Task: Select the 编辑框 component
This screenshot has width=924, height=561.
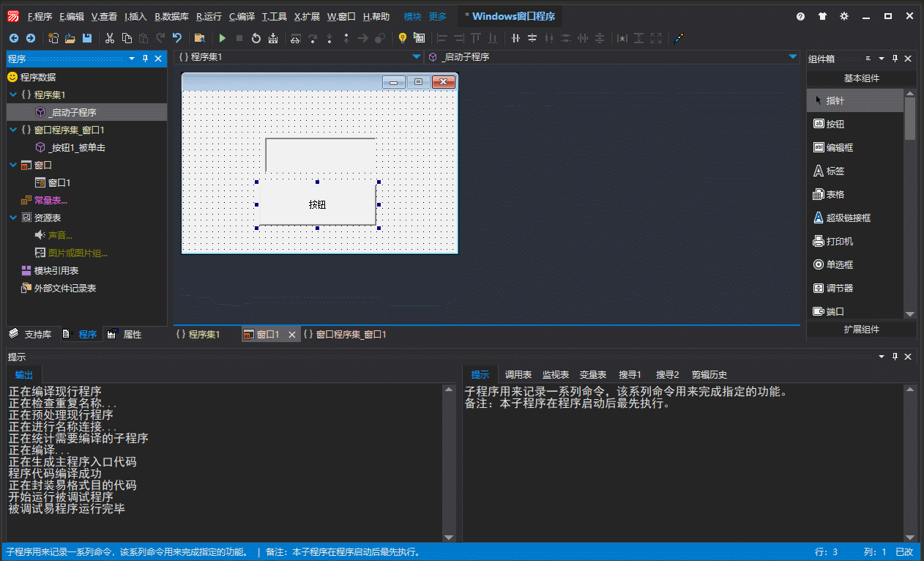Action: (855, 148)
